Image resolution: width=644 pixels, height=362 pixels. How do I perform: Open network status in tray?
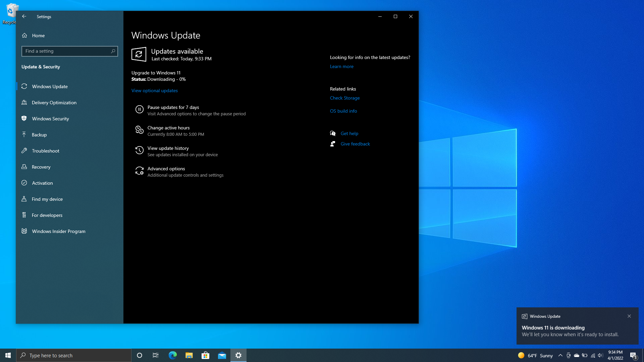[x=593, y=355]
